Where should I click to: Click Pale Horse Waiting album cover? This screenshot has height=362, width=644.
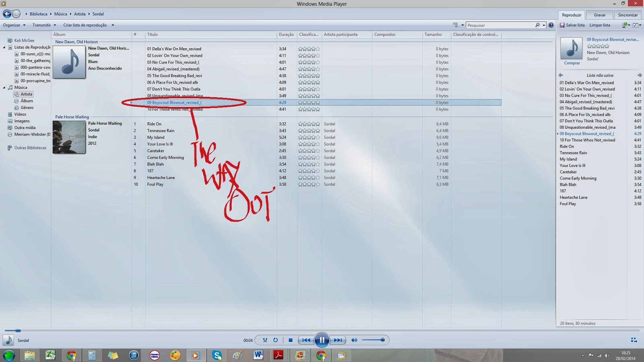tap(69, 138)
